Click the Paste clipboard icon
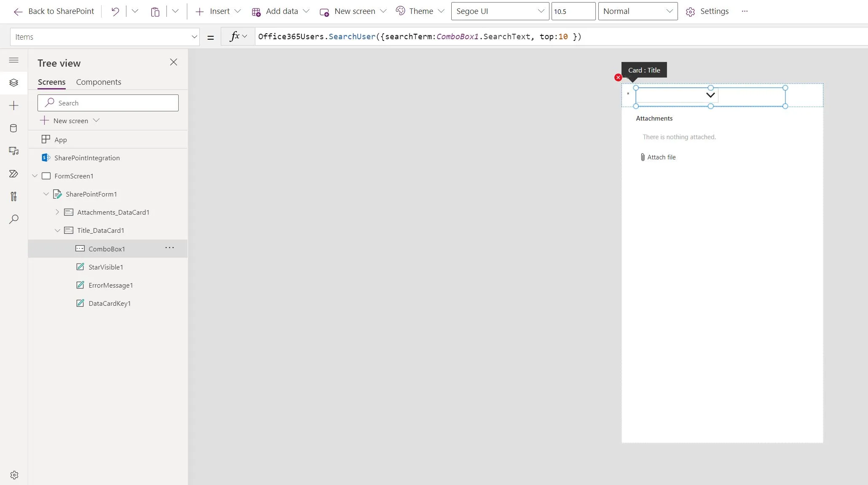 (155, 11)
